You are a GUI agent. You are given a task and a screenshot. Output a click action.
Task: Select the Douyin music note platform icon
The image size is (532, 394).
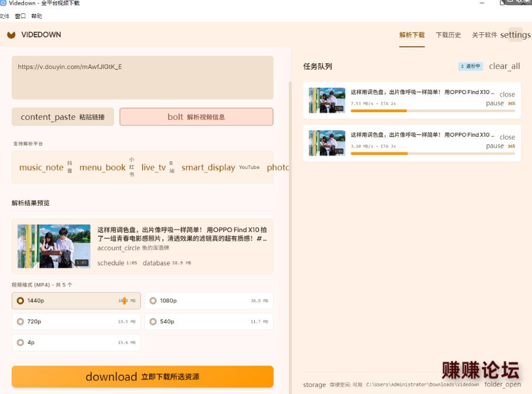42,167
